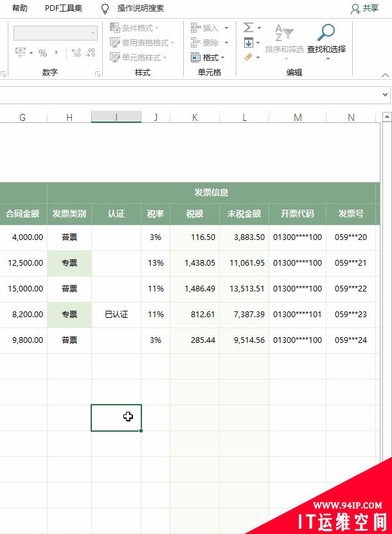Select the 税额 header cell
The image size is (392, 534).
coord(195,214)
